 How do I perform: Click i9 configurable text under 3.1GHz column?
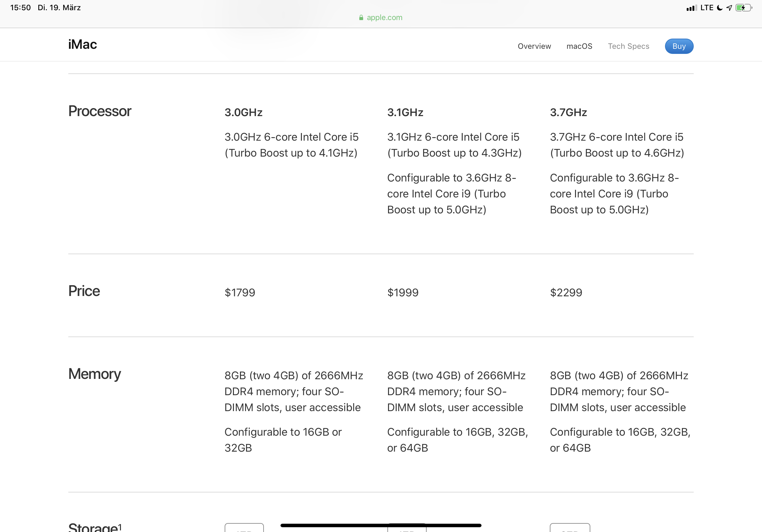click(452, 194)
